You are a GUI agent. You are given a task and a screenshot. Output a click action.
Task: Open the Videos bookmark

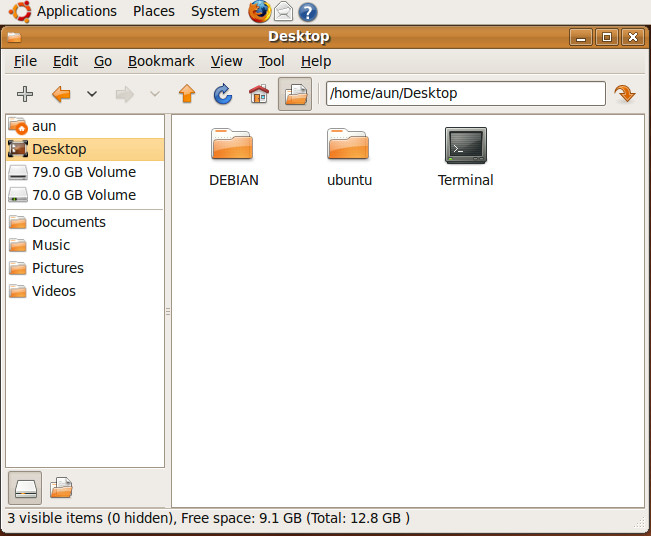pos(85,291)
